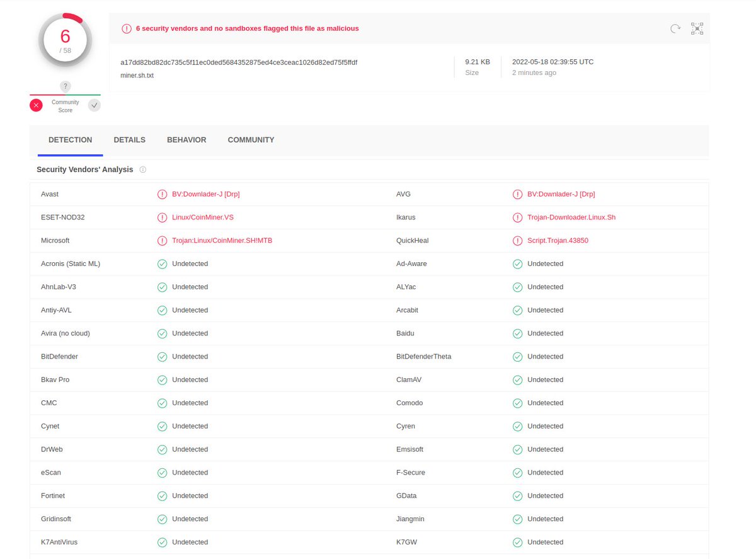The height and width of the screenshot is (559, 756).
Task: Click the red alert icon in the malicious banner
Action: pyautogui.click(x=127, y=28)
